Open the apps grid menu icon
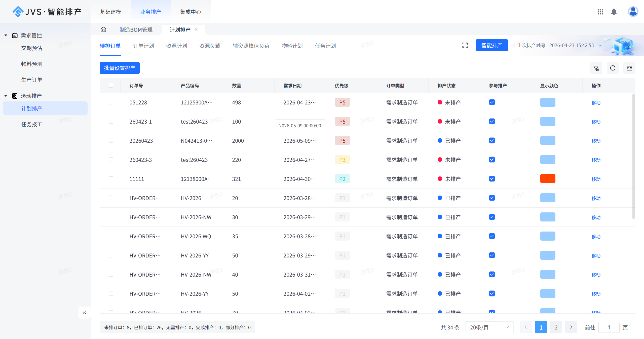 (x=600, y=12)
